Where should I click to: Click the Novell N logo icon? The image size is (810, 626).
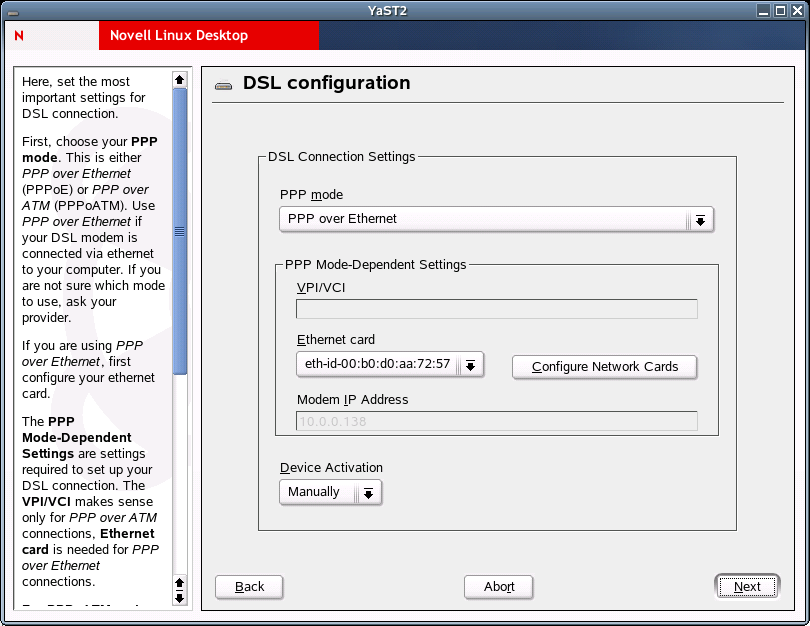click(19, 36)
